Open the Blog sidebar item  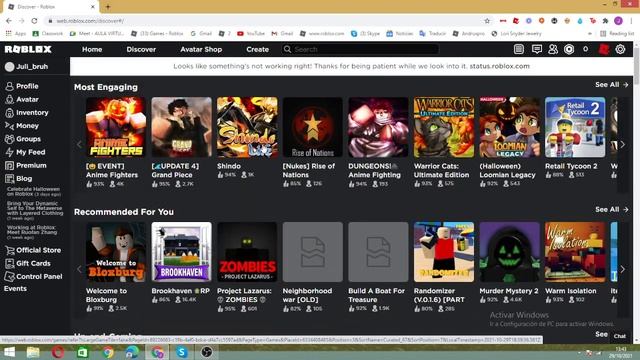18,178
